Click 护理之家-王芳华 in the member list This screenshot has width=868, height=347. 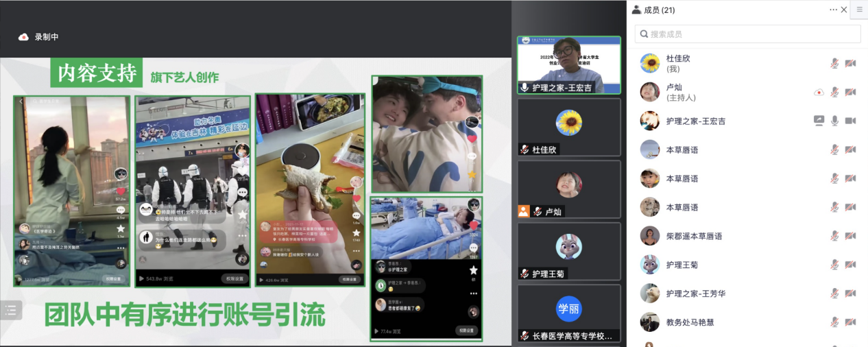(x=695, y=294)
